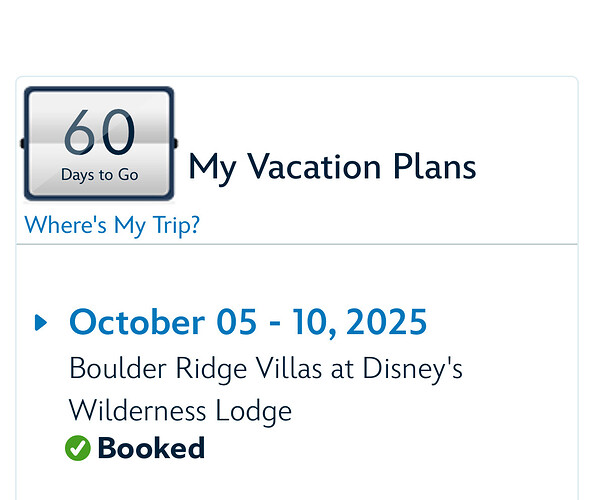
Task: Open the October 05 - 10, 2025 reservation
Action: click(248, 322)
